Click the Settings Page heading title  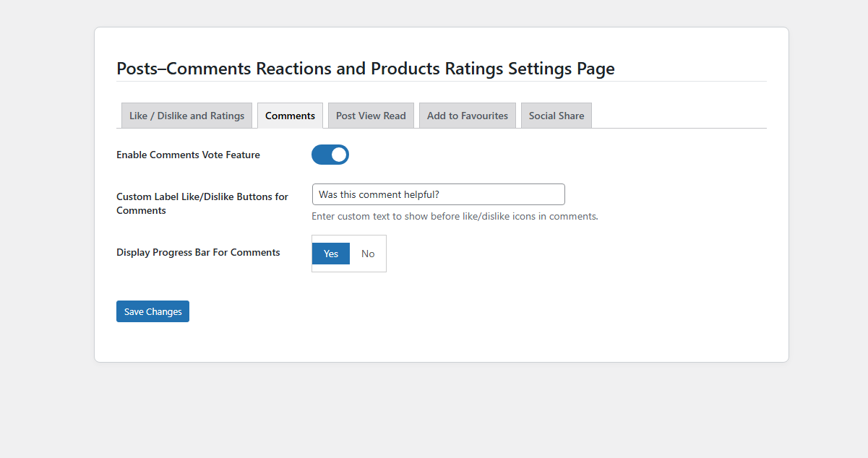[x=365, y=69]
